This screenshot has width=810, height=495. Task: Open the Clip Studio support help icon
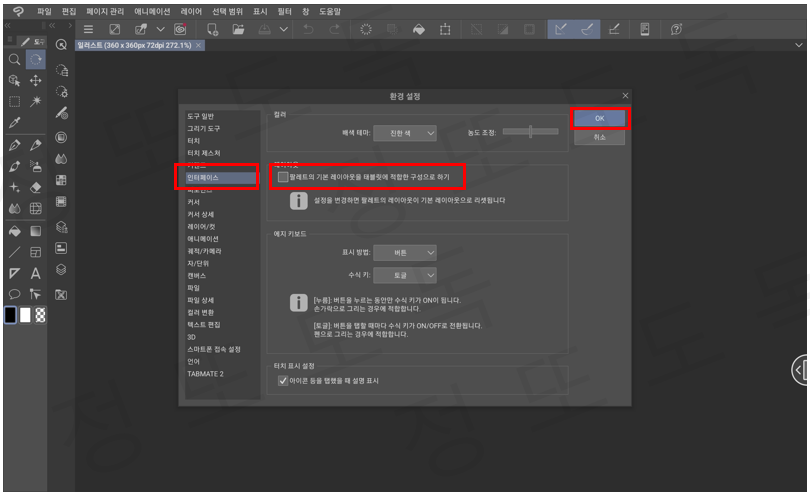pos(676,29)
